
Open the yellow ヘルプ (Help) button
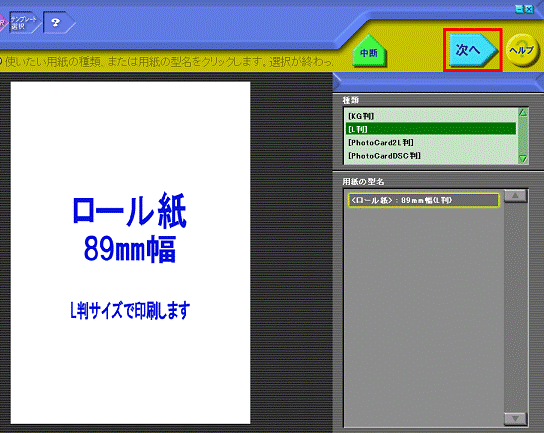tap(522, 51)
